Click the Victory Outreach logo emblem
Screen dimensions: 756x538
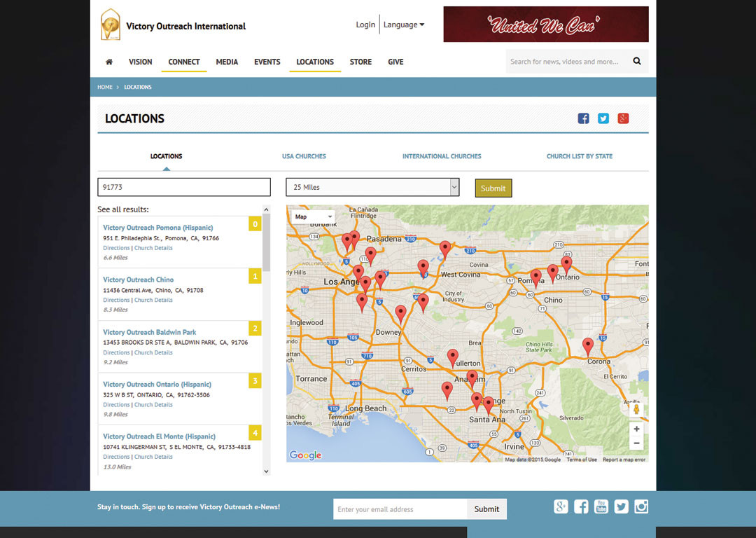point(110,24)
